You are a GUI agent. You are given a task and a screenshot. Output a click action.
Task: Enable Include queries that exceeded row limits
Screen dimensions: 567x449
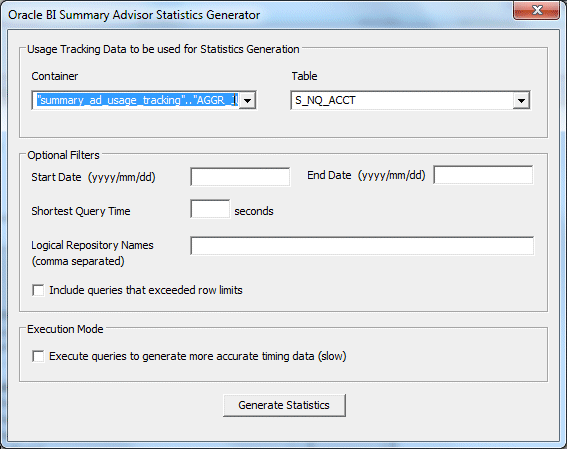(38, 290)
